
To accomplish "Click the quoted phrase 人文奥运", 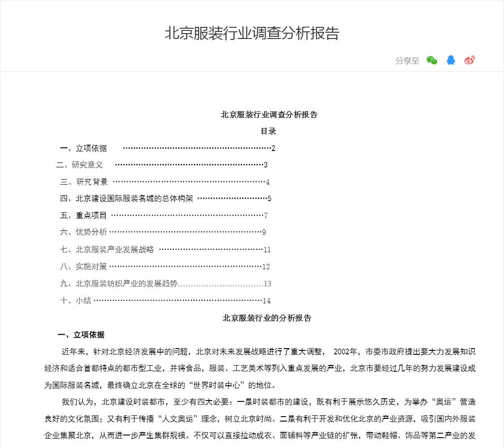I will point(178,419).
